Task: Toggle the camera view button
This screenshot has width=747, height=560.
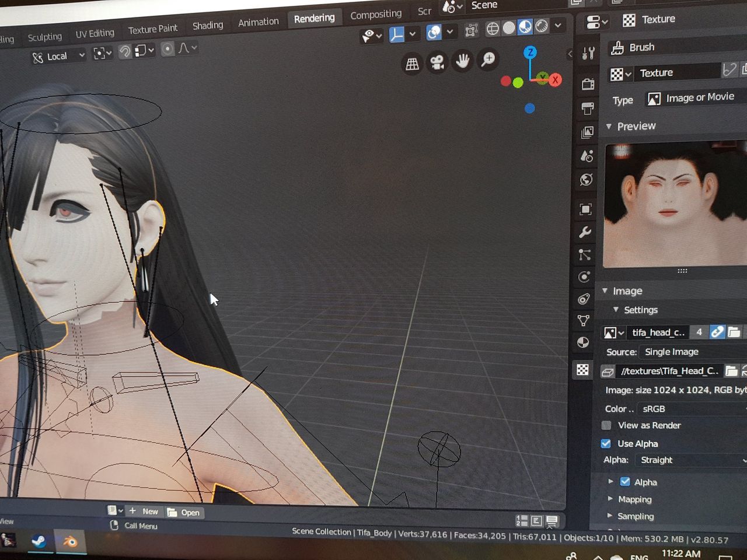Action: pyautogui.click(x=437, y=62)
